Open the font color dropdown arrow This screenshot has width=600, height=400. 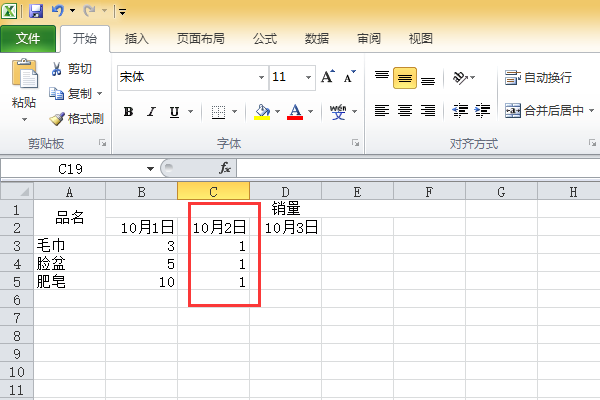pyautogui.click(x=310, y=112)
